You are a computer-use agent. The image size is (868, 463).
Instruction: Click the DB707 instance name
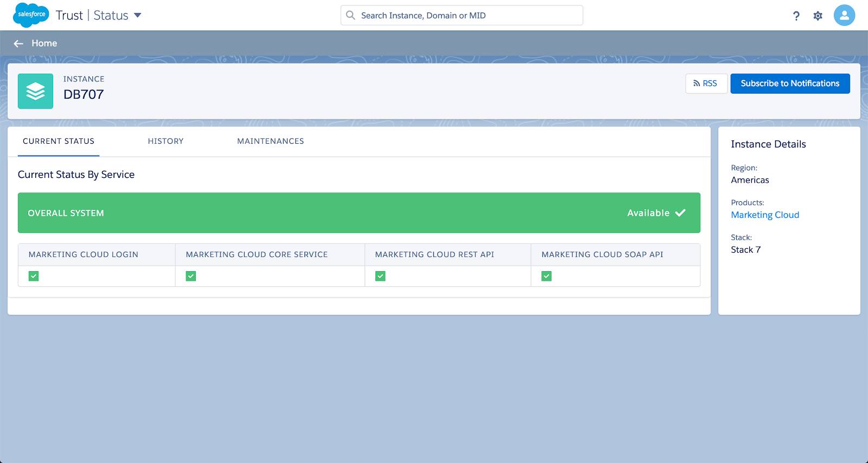tap(84, 94)
